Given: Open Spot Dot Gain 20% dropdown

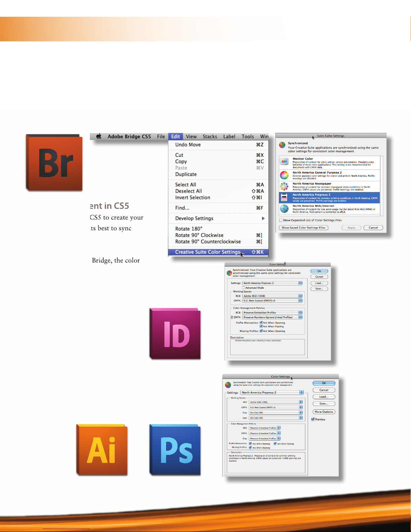Looking at the screenshot, I should 276,418.
